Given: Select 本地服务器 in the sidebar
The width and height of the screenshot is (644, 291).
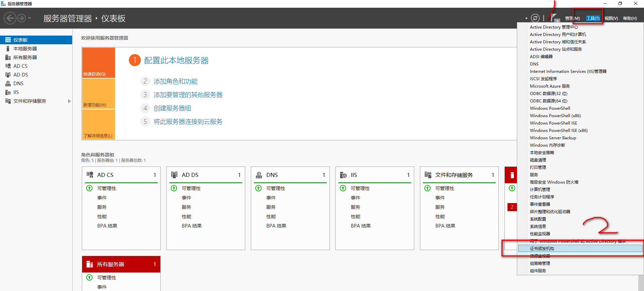Looking at the screenshot, I should point(36,49).
